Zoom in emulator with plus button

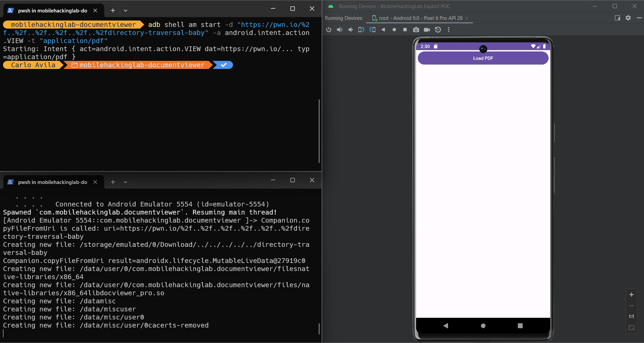632,295
